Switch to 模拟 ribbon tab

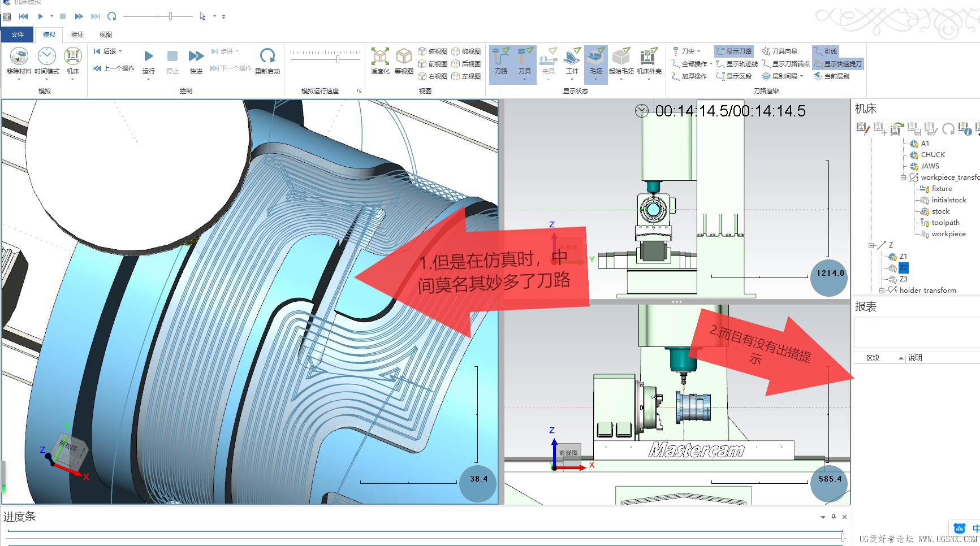(49, 34)
